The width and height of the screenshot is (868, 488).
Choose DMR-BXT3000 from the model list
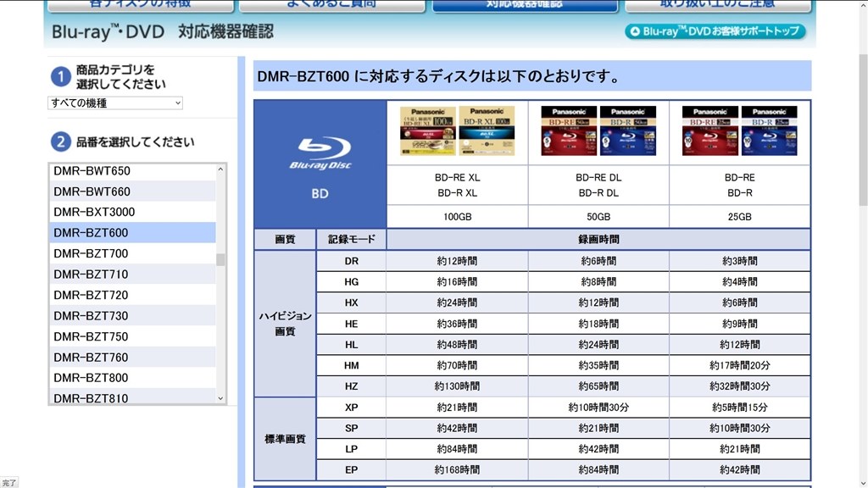[132, 212]
